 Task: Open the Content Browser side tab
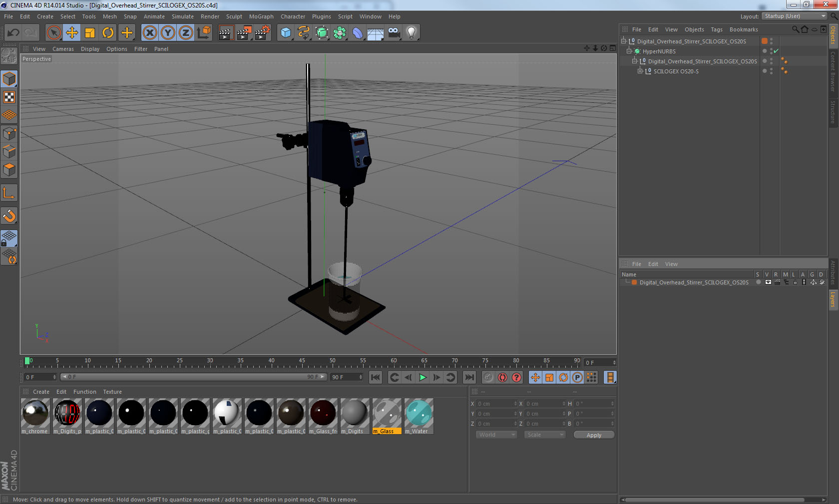click(x=833, y=71)
